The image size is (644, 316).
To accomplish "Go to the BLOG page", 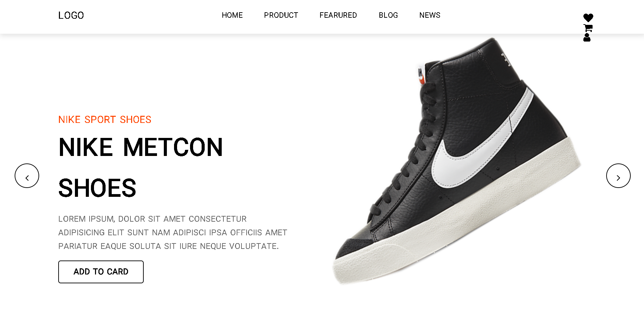I will [x=388, y=15].
